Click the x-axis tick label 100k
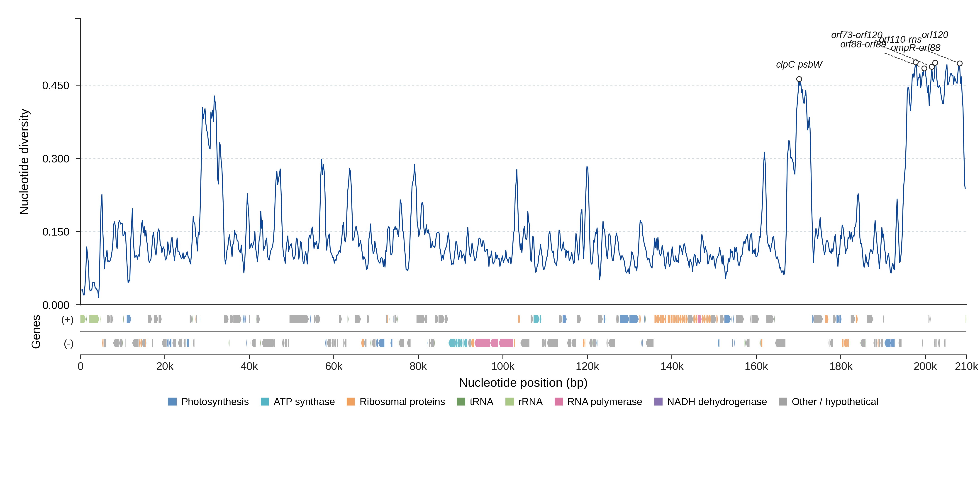Screen dimensions: 980x477 point(503,366)
